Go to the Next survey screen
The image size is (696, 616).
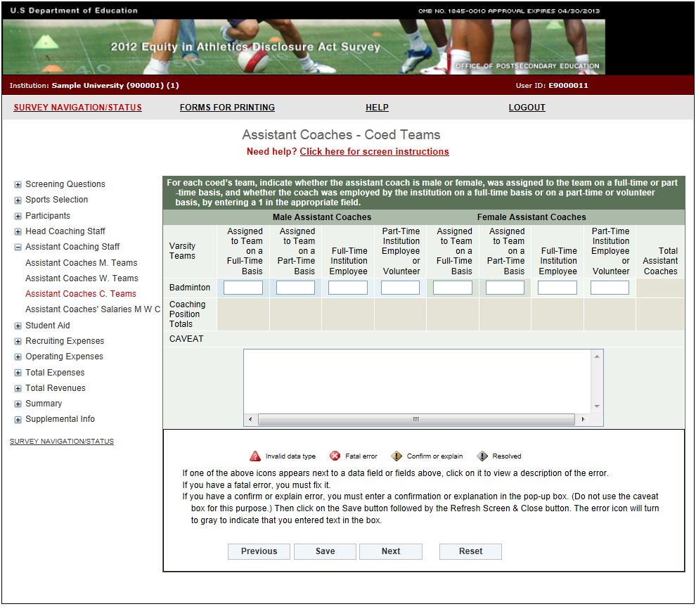tap(391, 551)
